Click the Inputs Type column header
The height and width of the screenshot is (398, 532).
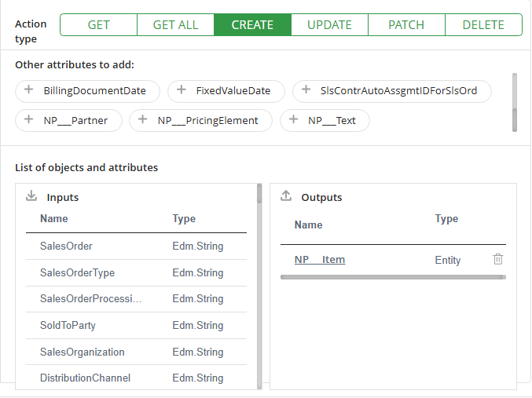pyautogui.click(x=184, y=219)
